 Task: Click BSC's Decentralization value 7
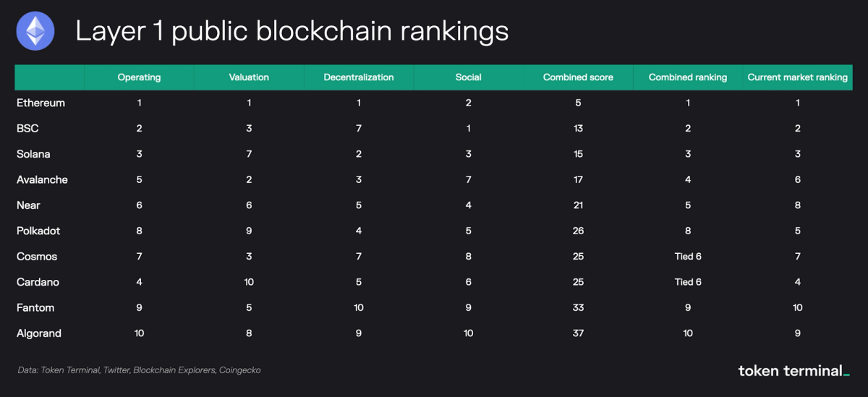tap(359, 129)
